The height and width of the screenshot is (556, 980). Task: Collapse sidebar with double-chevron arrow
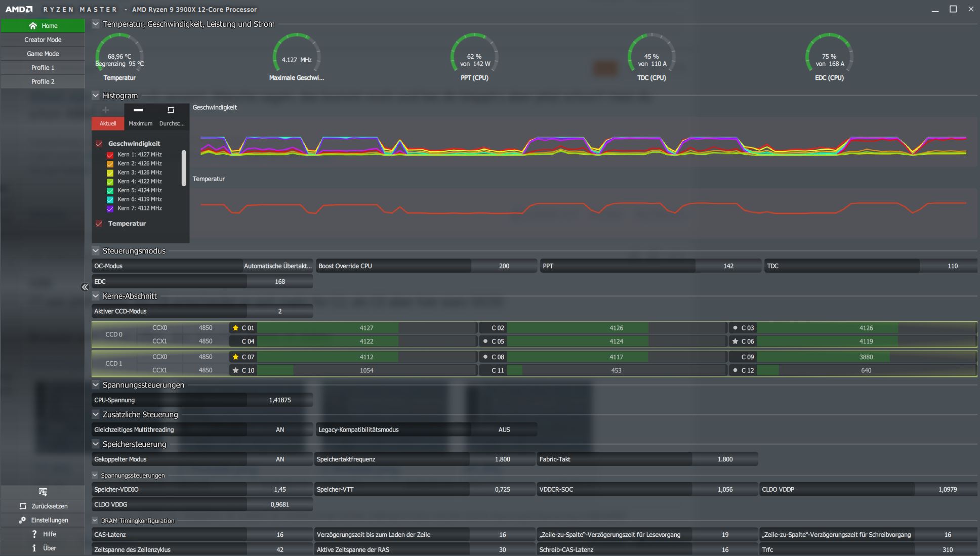coord(85,287)
